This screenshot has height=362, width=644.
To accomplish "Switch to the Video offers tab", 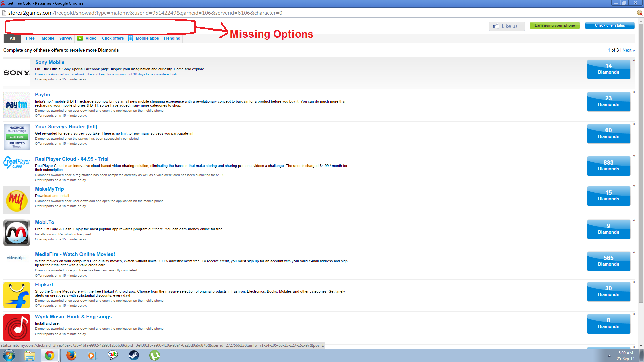I will [91, 38].
